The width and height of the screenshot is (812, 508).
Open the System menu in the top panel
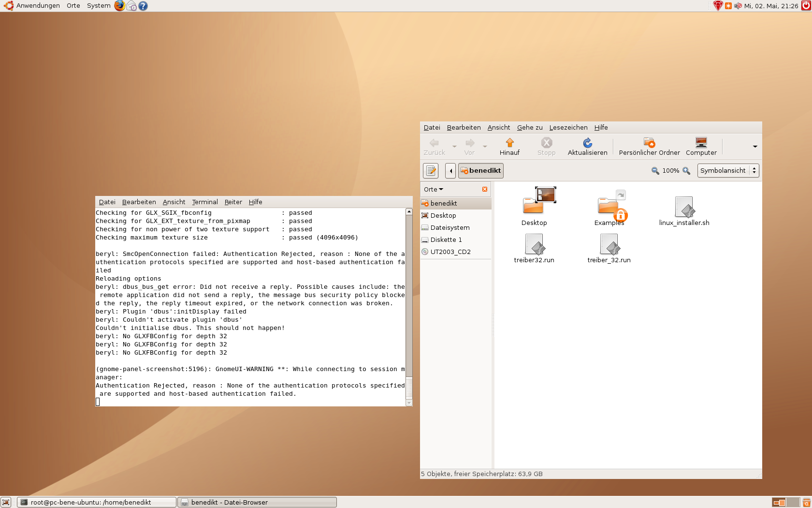(x=99, y=6)
